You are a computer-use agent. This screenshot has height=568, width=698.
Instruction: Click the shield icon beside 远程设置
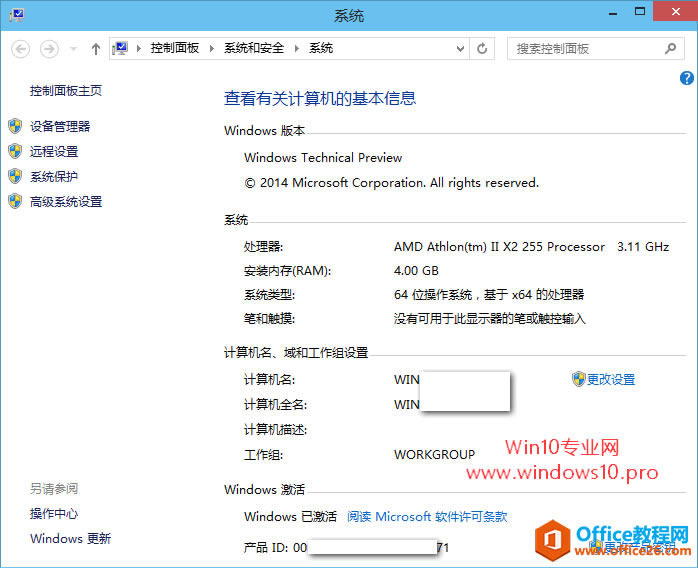[x=15, y=151]
